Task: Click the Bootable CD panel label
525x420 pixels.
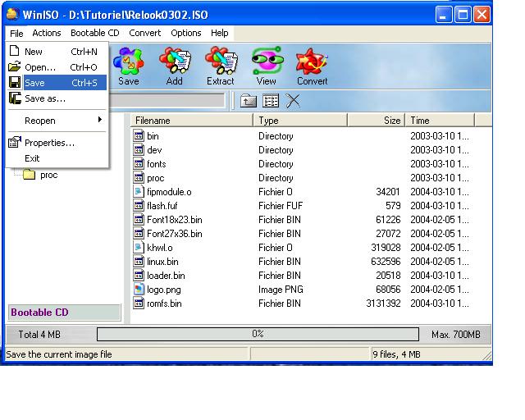Action: coord(64,313)
